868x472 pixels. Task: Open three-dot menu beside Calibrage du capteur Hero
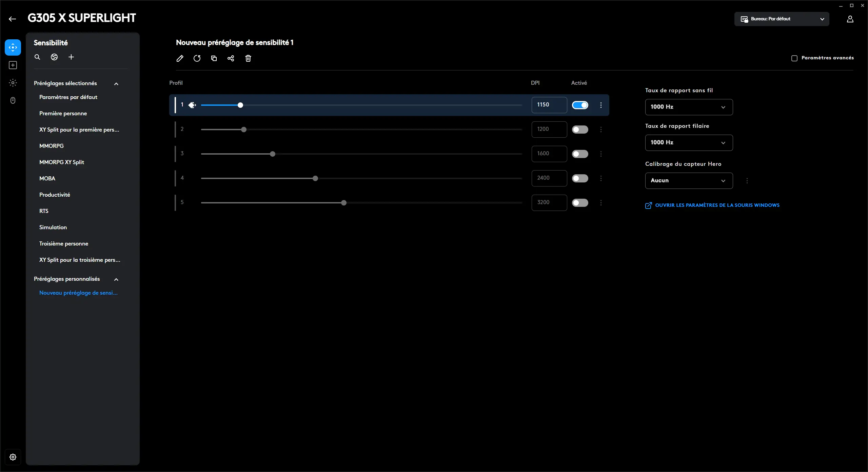(747, 181)
